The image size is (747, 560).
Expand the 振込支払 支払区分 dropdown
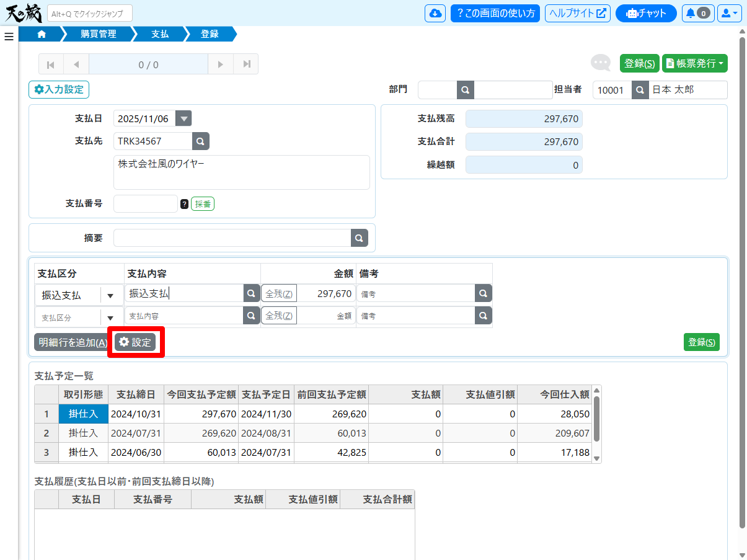(110, 295)
